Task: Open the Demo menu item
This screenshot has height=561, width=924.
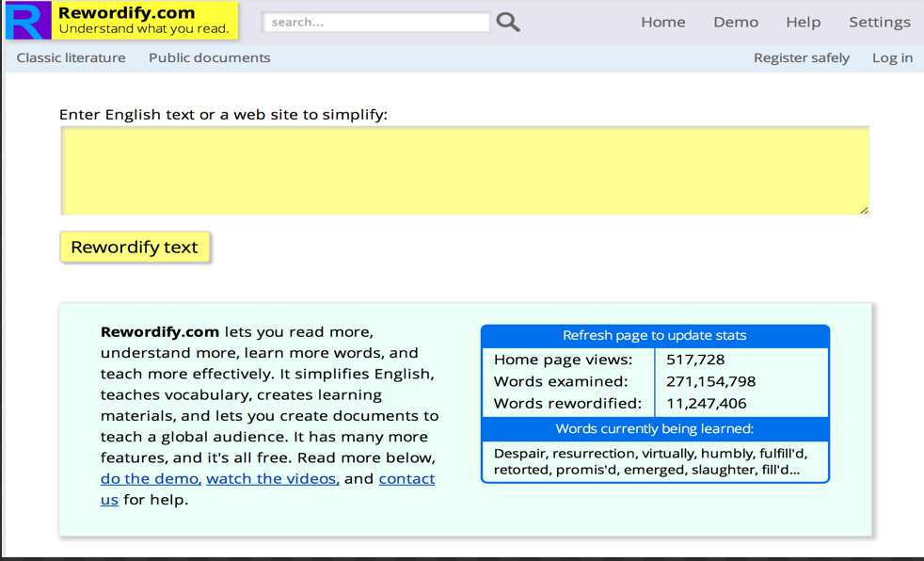Action: click(736, 23)
